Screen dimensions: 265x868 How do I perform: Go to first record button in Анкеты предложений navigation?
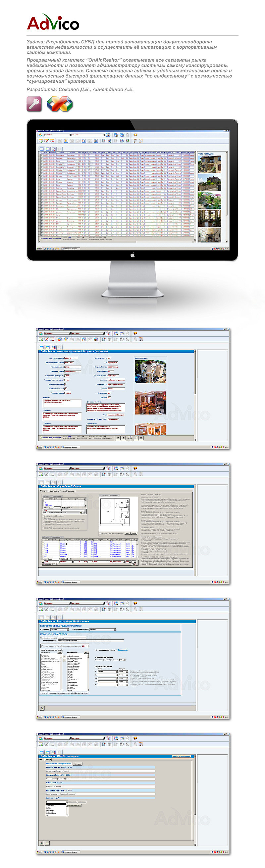click(x=118, y=438)
